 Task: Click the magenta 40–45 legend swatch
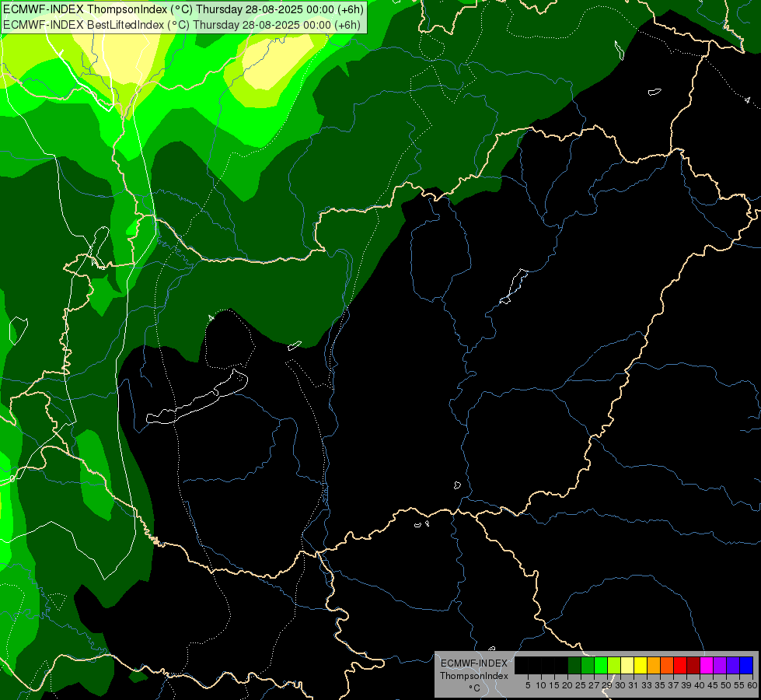tap(707, 665)
